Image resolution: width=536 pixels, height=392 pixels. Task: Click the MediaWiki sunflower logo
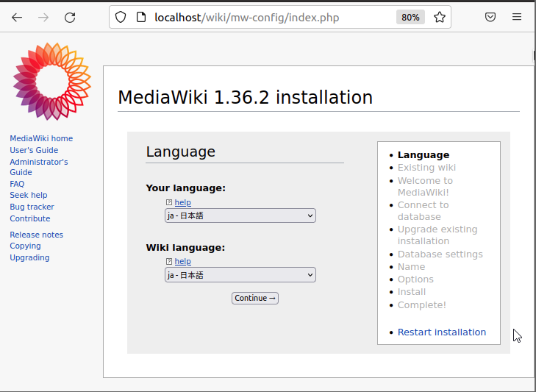tap(52, 82)
